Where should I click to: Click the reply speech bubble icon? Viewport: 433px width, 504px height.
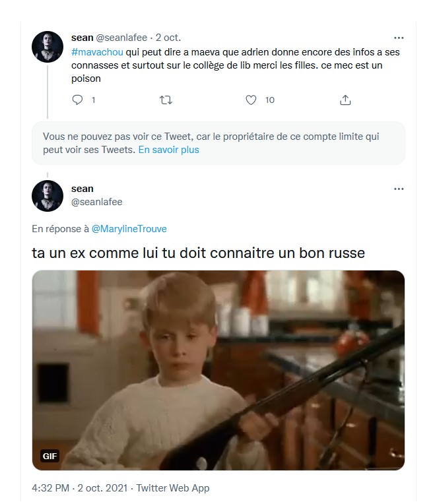[77, 100]
